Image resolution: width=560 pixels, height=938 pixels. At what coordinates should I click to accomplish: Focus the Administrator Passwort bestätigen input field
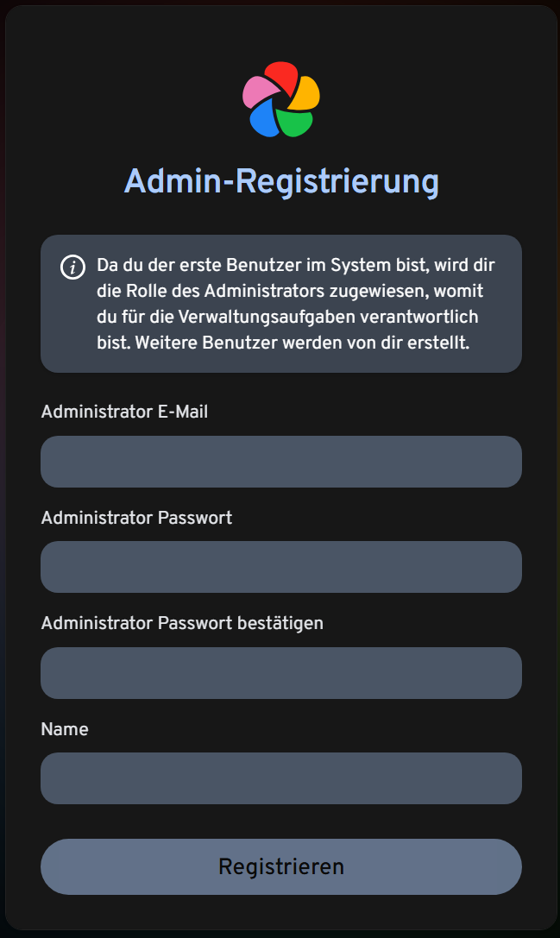tap(281, 673)
